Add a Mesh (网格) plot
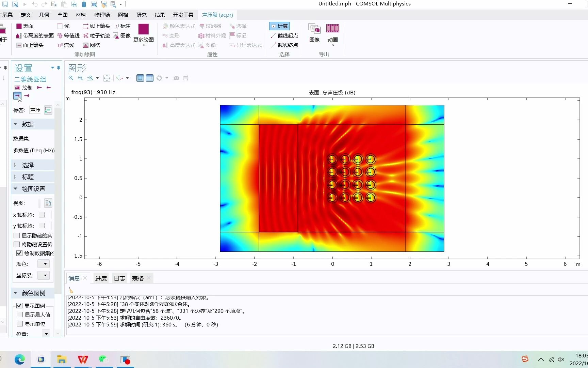Image resolution: width=588 pixels, height=368 pixels. pos(92,45)
